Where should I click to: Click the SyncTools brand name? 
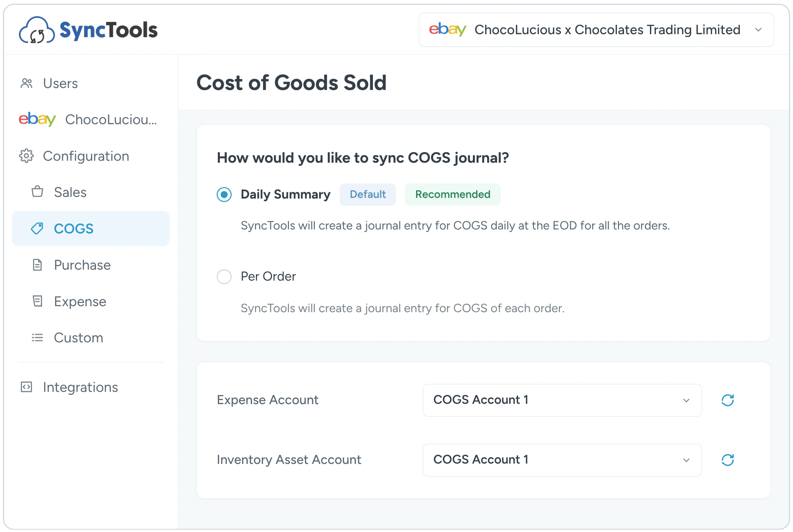tap(109, 30)
